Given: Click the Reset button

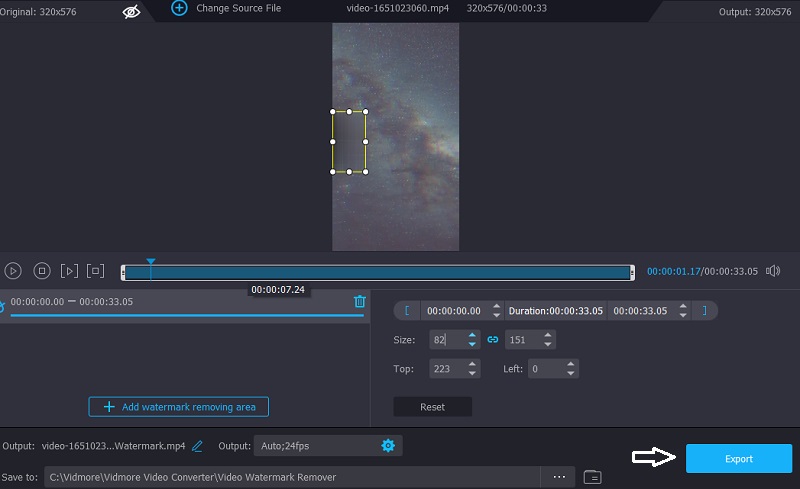Looking at the screenshot, I should [x=432, y=407].
